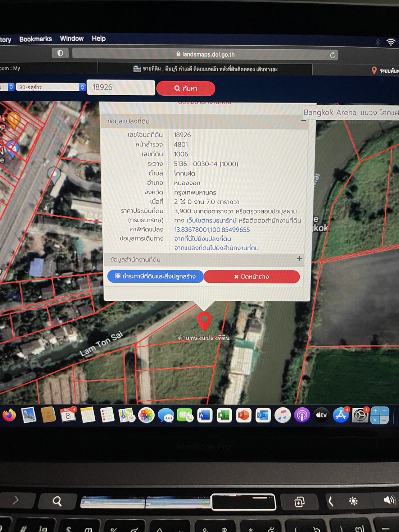Click the privacy shield icon in toolbar
This screenshot has height=532, width=399.
coord(60,54)
